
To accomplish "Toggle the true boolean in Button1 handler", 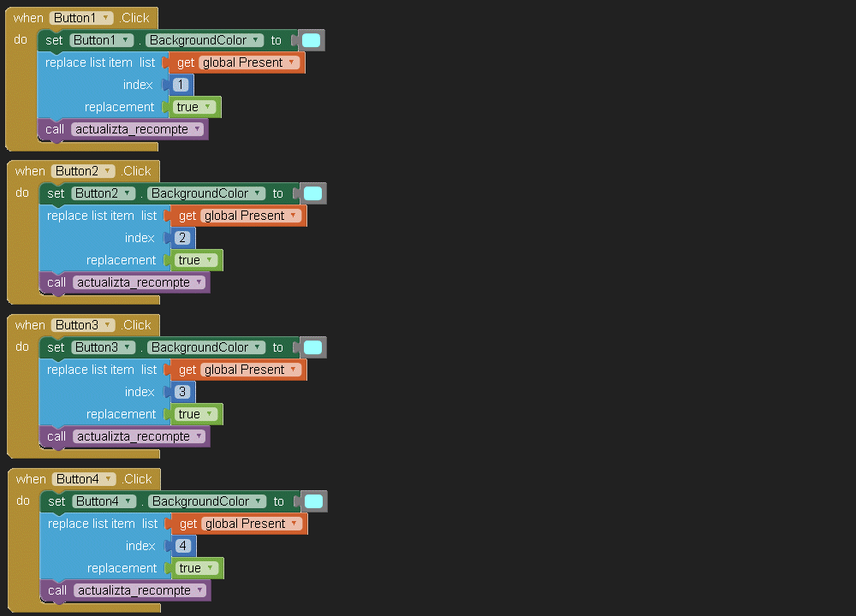I will pyautogui.click(x=194, y=107).
